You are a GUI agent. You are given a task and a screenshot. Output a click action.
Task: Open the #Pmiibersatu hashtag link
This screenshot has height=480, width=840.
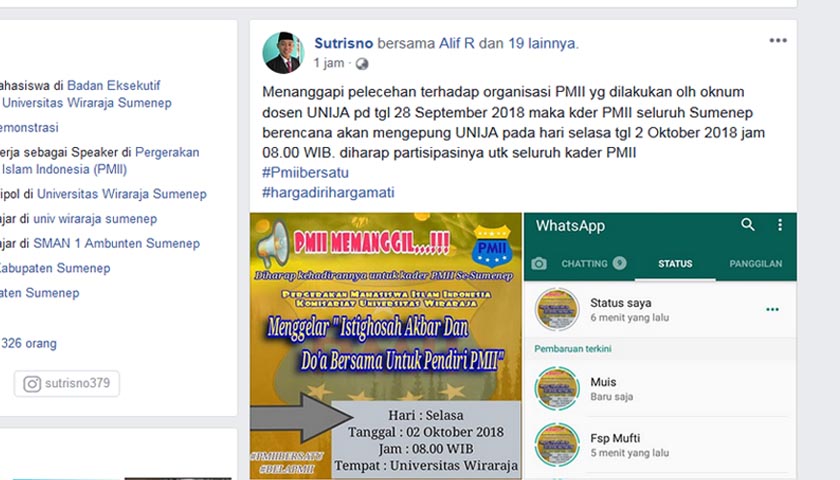[305, 172]
